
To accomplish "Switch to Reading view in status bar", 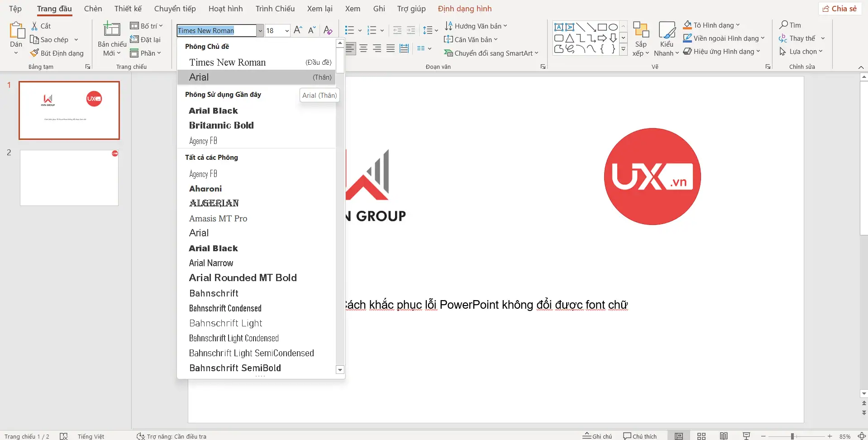I will click(724, 436).
